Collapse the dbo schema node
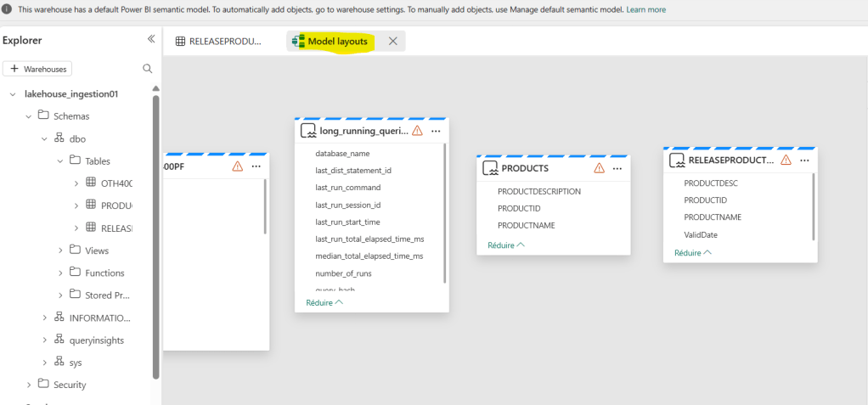This screenshot has width=868, height=405. point(44,138)
